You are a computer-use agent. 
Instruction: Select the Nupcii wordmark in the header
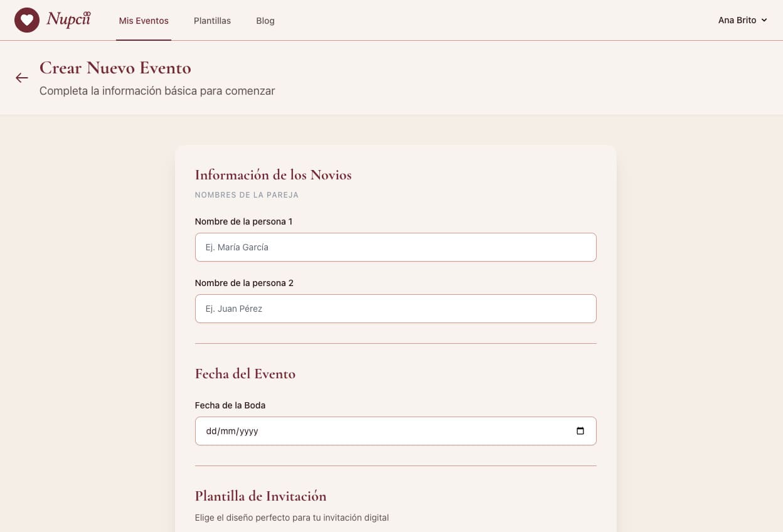(68, 19)
